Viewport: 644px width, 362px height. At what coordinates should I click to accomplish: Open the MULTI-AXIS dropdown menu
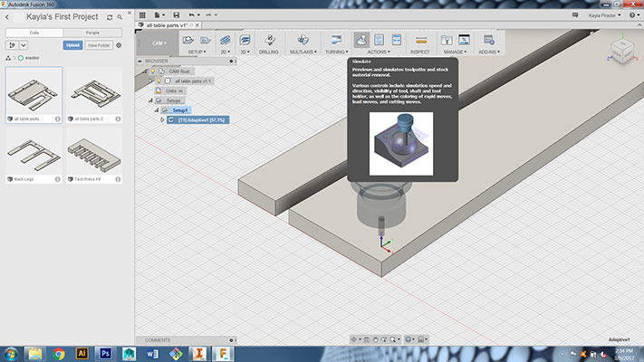pos(303,52)
